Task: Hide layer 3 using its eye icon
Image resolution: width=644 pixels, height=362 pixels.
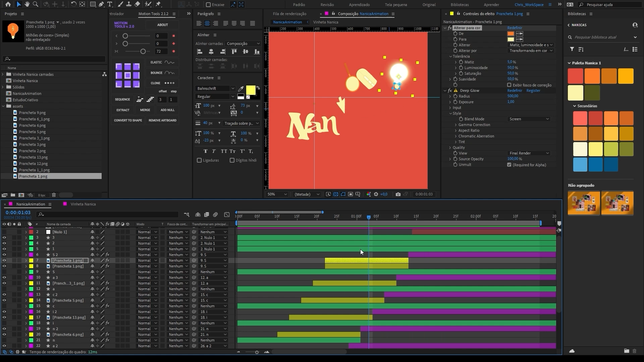Action: pos(4,238)
